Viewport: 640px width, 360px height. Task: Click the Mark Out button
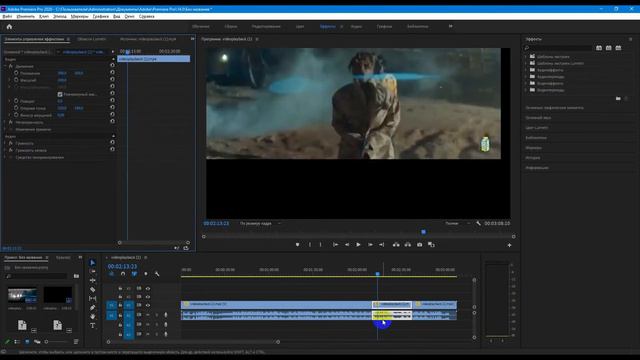click(x=320, y=244)
